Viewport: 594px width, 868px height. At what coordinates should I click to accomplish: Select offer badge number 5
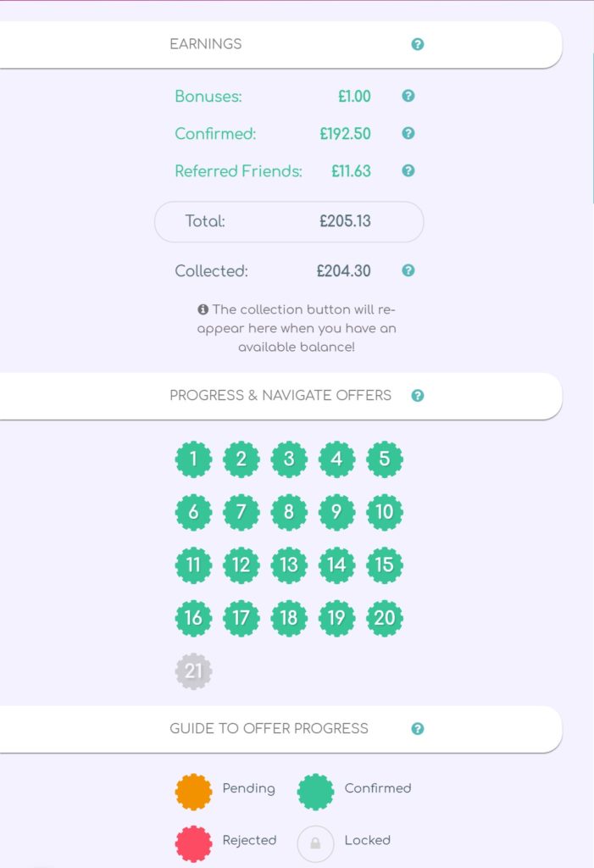pos(385,459)
